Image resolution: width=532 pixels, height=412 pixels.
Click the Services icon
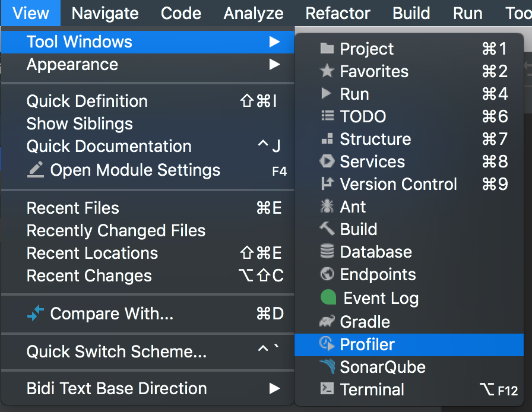[327, 161]
